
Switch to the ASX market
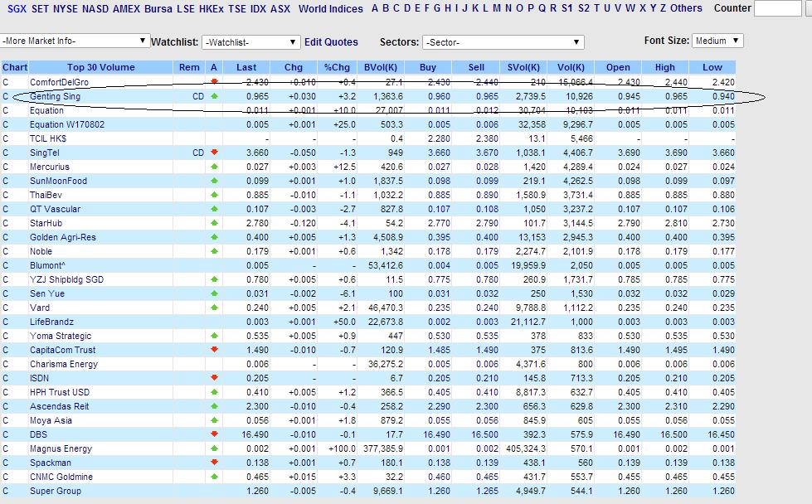click(280, 9)
